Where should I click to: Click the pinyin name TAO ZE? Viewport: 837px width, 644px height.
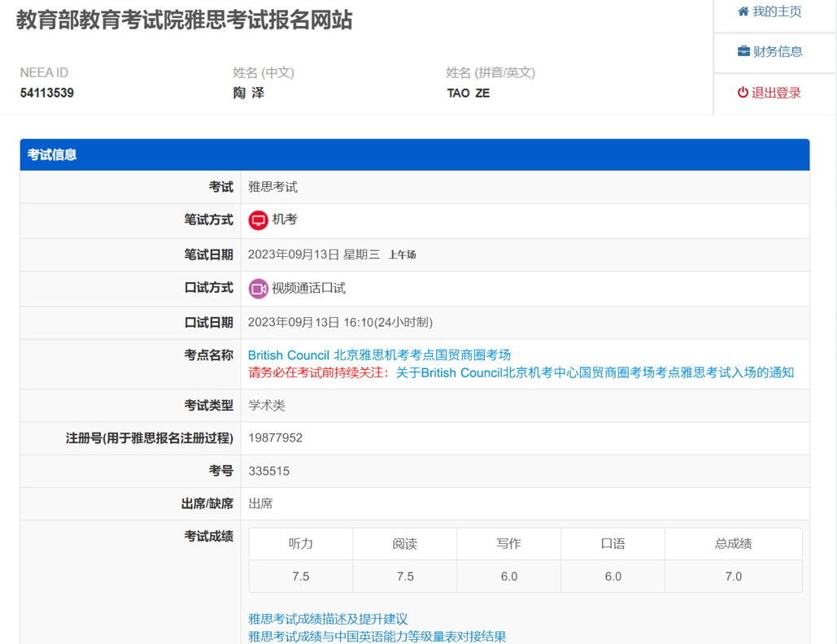pos(469,93)
